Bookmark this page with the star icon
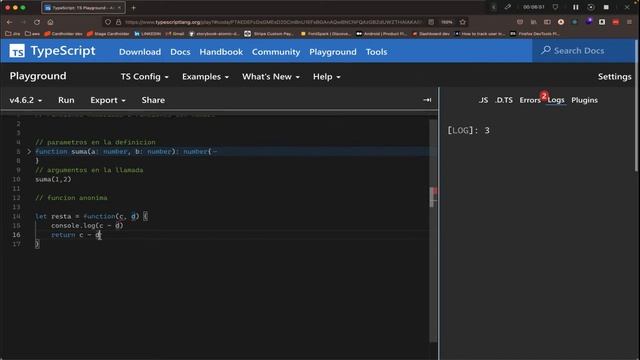The image size is (640, 360). (x=462, y=22)
